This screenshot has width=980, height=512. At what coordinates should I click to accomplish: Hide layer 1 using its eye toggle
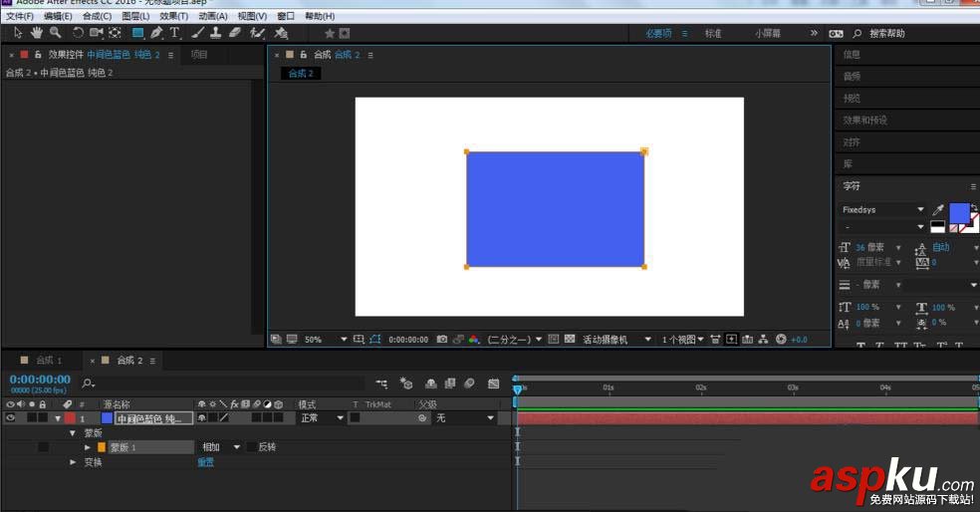[10, 418]
